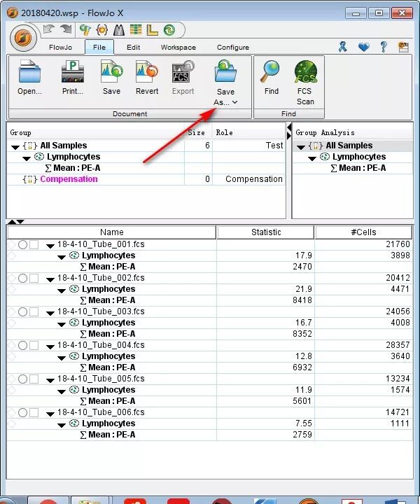Click the #Cells column header

363,232
